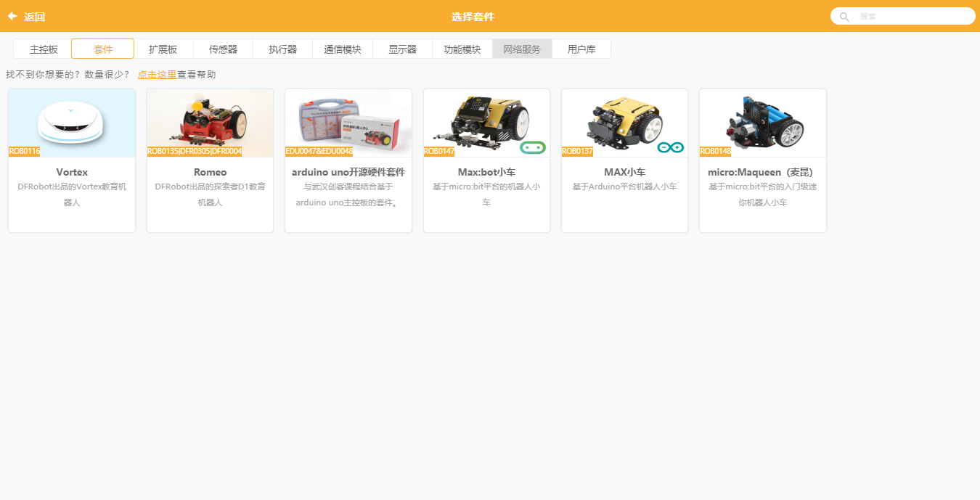Click the micro:bit logo on Max:bot card
This screenshot has width=980, height=500.
click(x=532, y=147)
